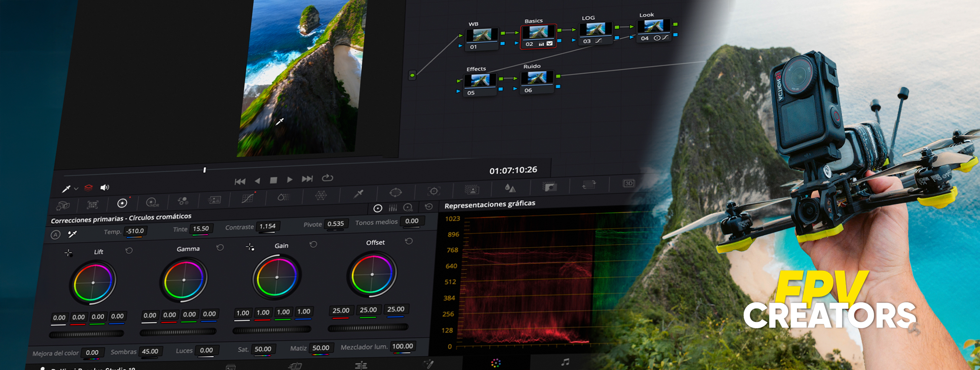Click the viewer scrub bar playhead
Image resolution: width=980 pixels, height=370 pixels.
[204, 170]
